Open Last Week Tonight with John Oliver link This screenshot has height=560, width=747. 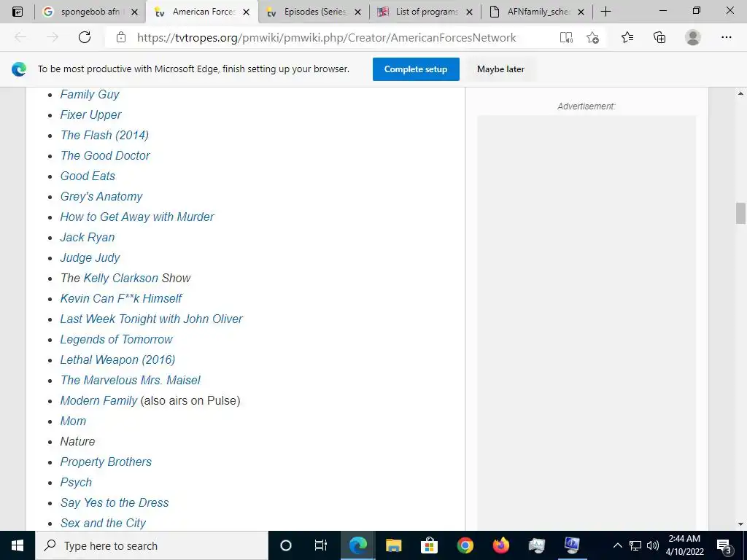pyautogui.click(x=151, y=319)
